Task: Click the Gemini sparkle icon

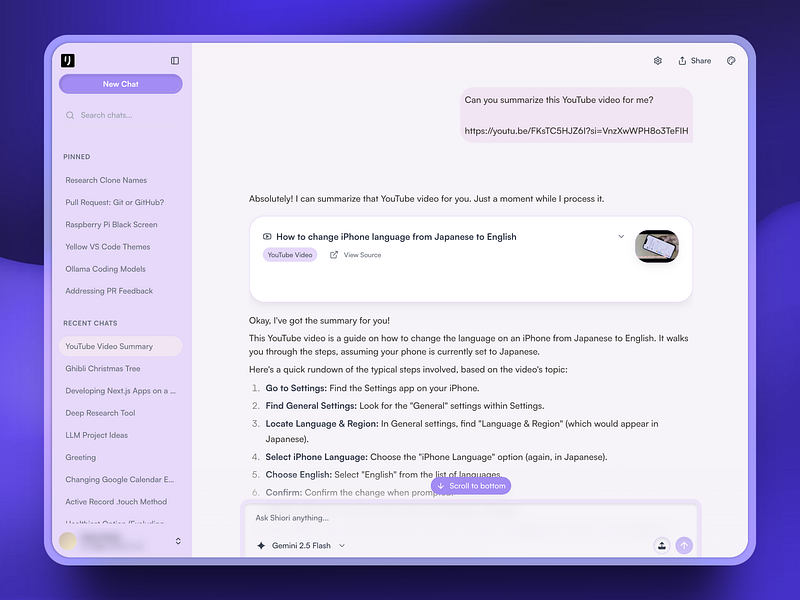Action: coord(261,545)
